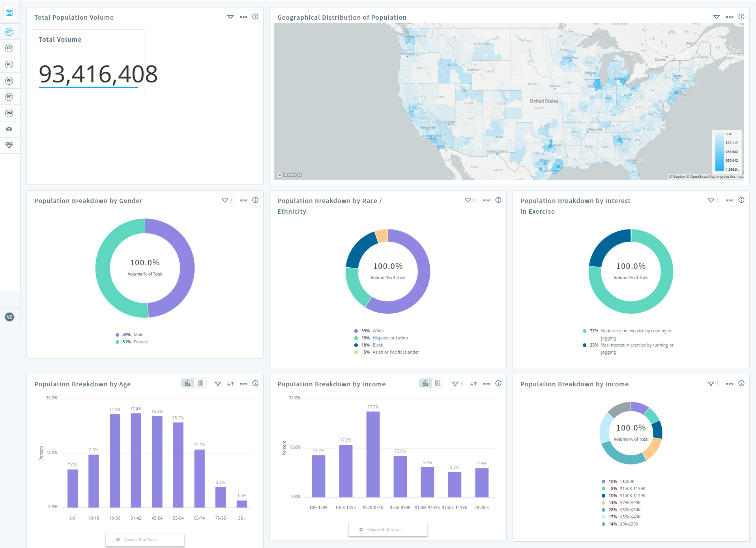Open more options for Breakdown by Age
The width and height of the screenshot is (756, 548).
click(x=243, y=384)
